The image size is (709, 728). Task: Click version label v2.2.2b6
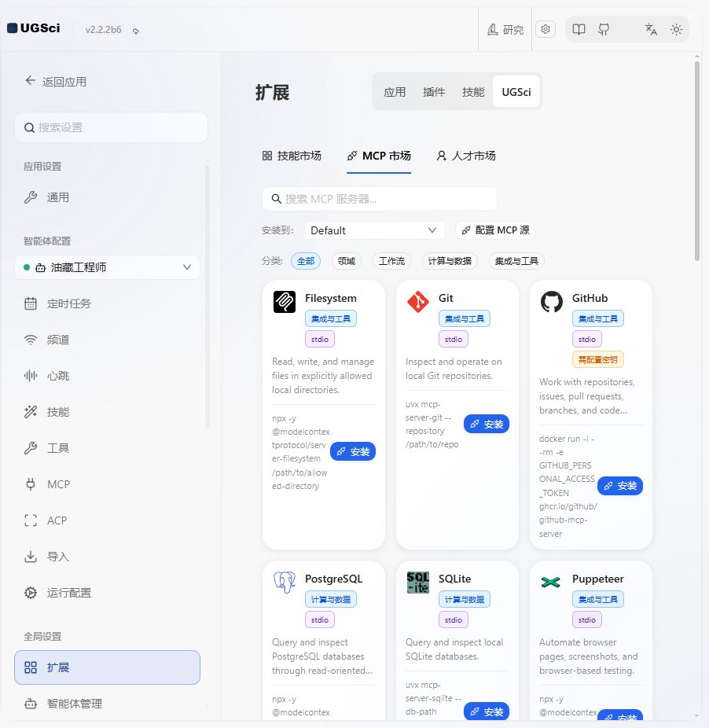[x=103, y=30]
